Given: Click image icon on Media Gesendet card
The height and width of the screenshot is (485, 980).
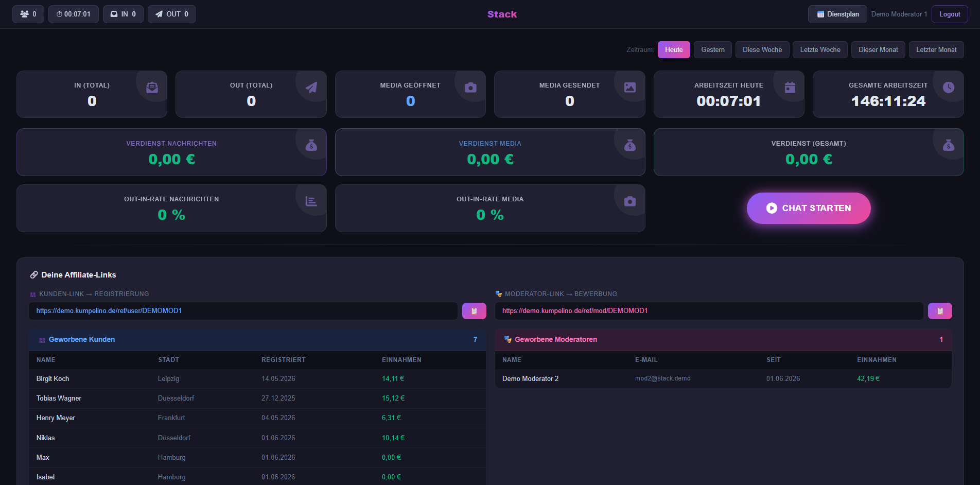Looking at the screenshot, I should (630, 88).
